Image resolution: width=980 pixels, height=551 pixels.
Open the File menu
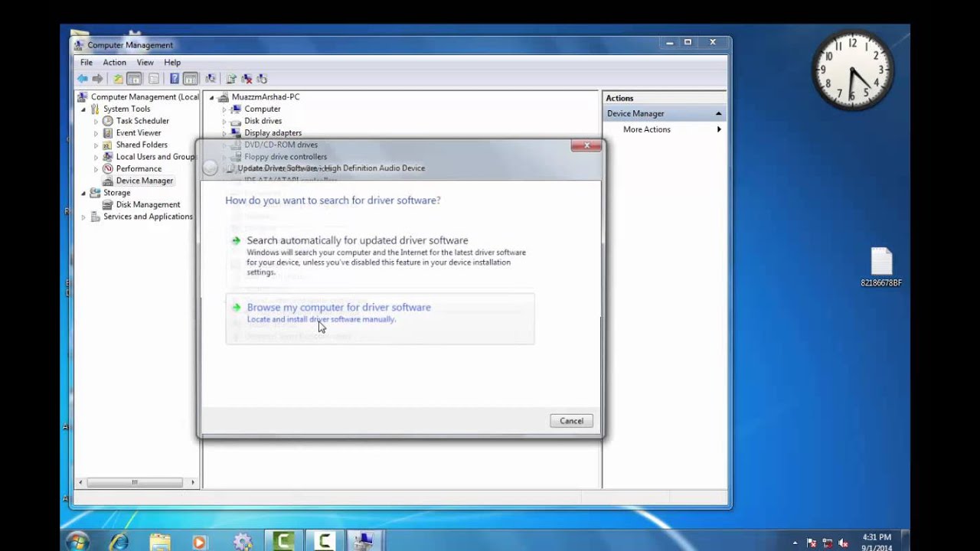click(87, 63)
